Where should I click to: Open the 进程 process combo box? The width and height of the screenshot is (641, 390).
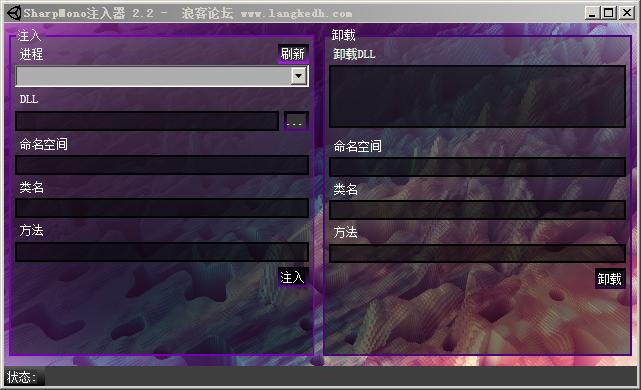coord(162,76)
